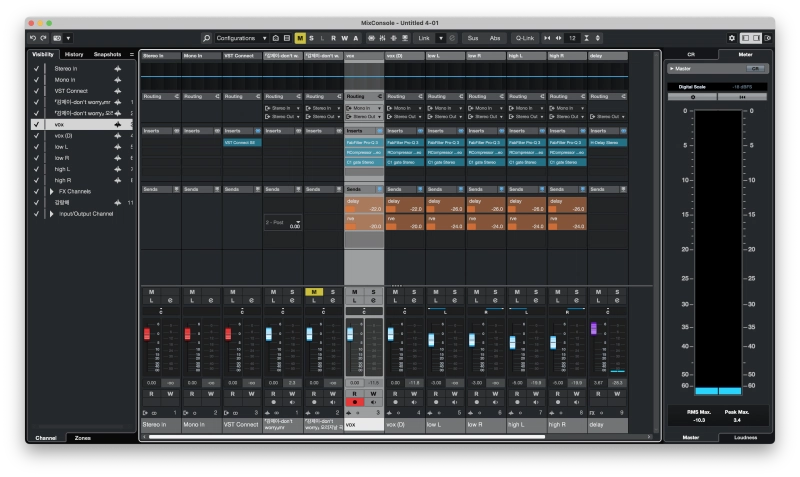
Task: Open edit channel settings (e) on the low L channel
Action: [x=454, y=300]
